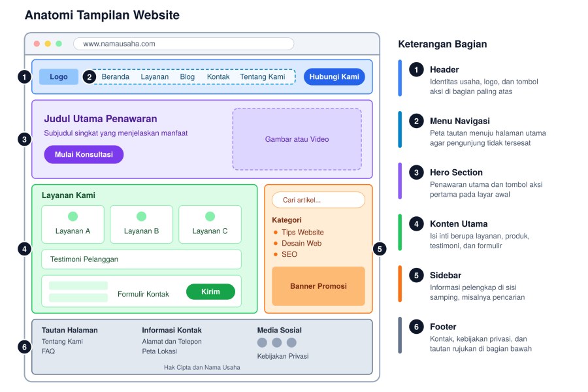Open the Kebijakan Privasi link

283,356
